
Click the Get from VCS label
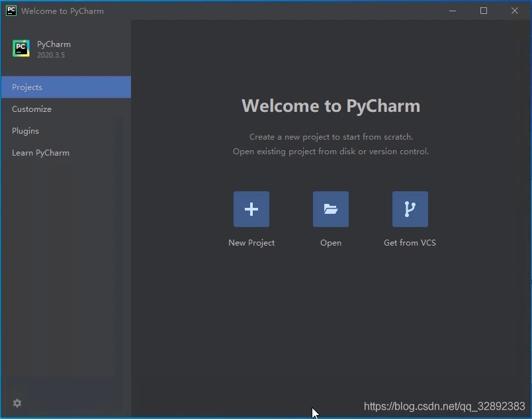tap(410, 242)
